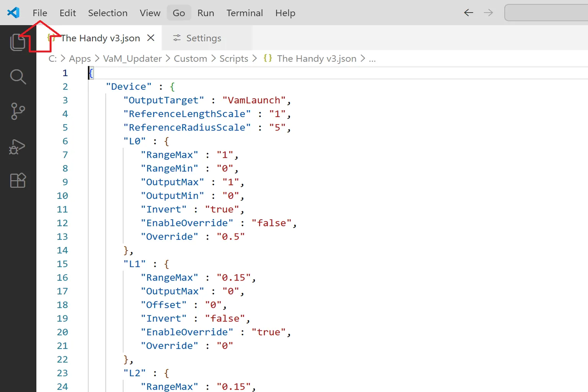This screenshot has width=588, height=392.
Task: Click the "0.5" override value
Action: coord(230,237)
